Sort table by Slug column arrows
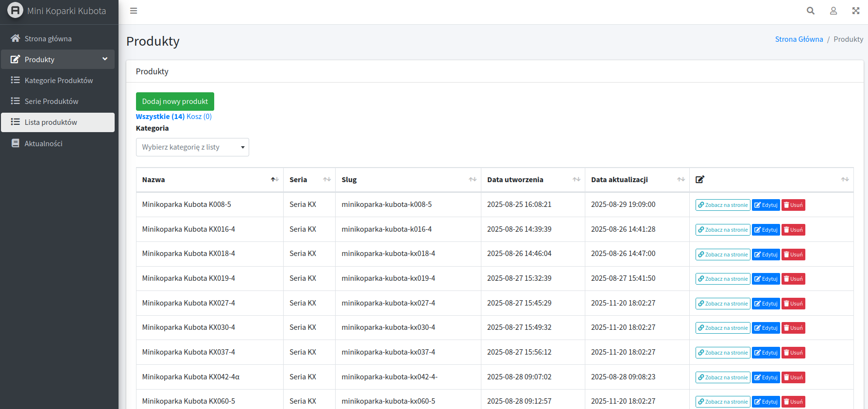Screen dimensions: 868x409 coord(473,180)
